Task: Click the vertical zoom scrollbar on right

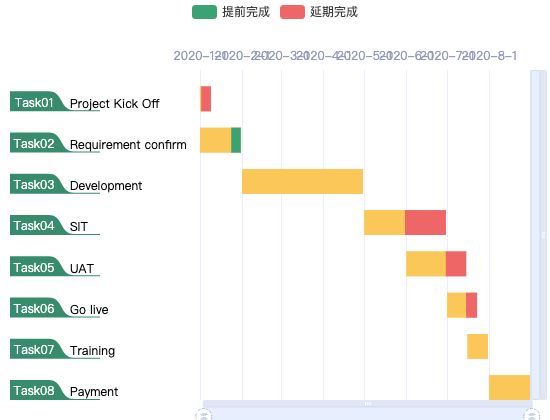Action: click(539, 235)
